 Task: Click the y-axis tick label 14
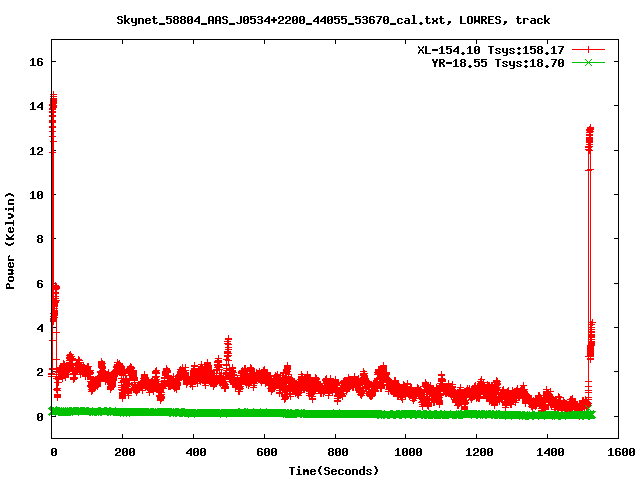click(x=36, y=106)
